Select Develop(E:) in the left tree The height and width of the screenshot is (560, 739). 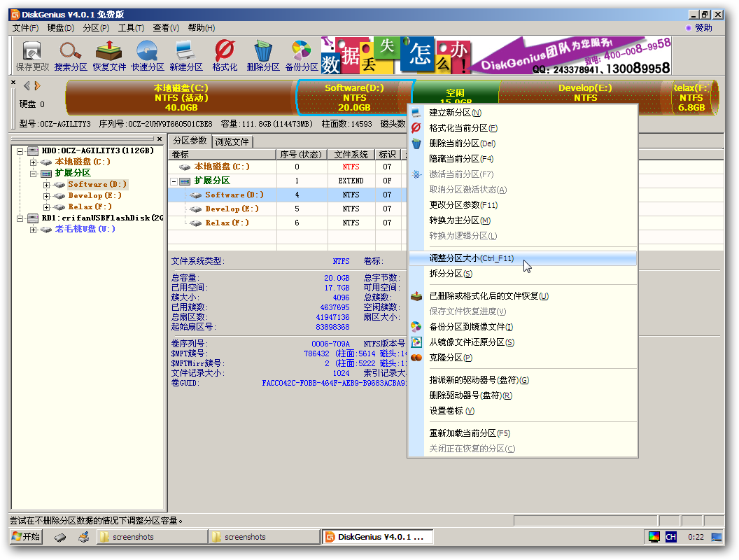[94, 195]
